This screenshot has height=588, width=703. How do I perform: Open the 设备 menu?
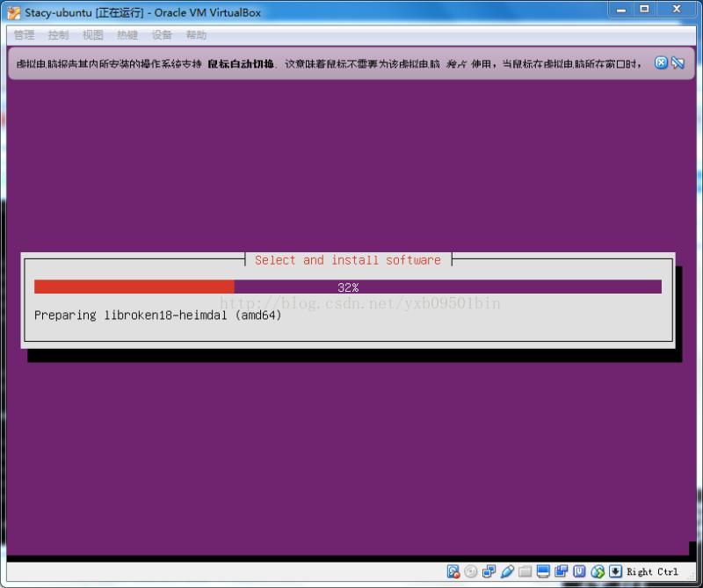tap(162, 35)
